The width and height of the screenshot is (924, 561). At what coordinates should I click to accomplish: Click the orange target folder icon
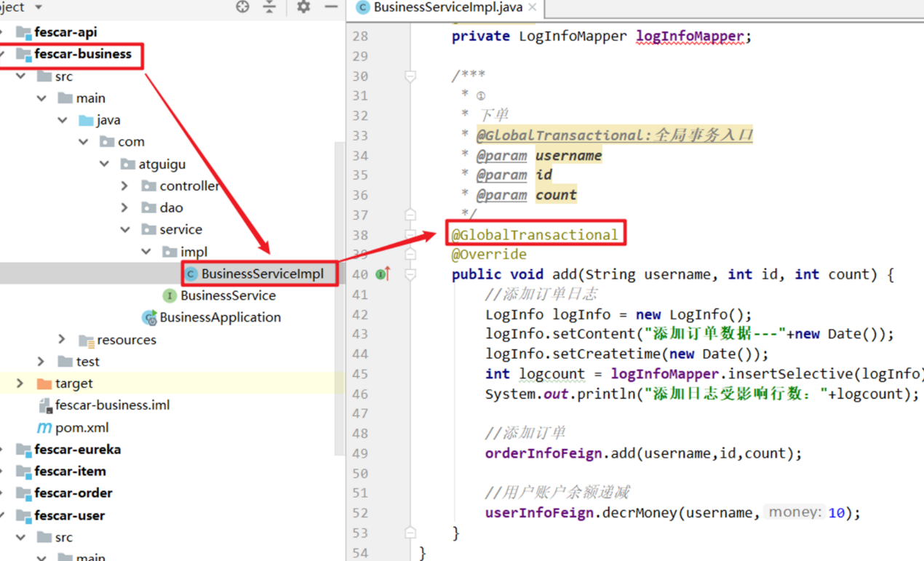tap(44, 383)
